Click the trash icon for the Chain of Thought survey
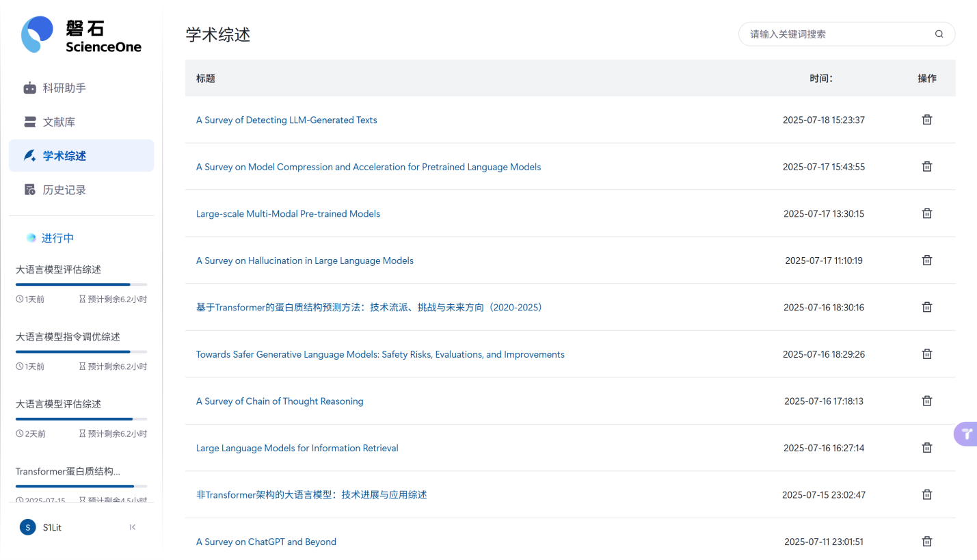Viewport: 977px width, 560px height. tap(927, 401)
